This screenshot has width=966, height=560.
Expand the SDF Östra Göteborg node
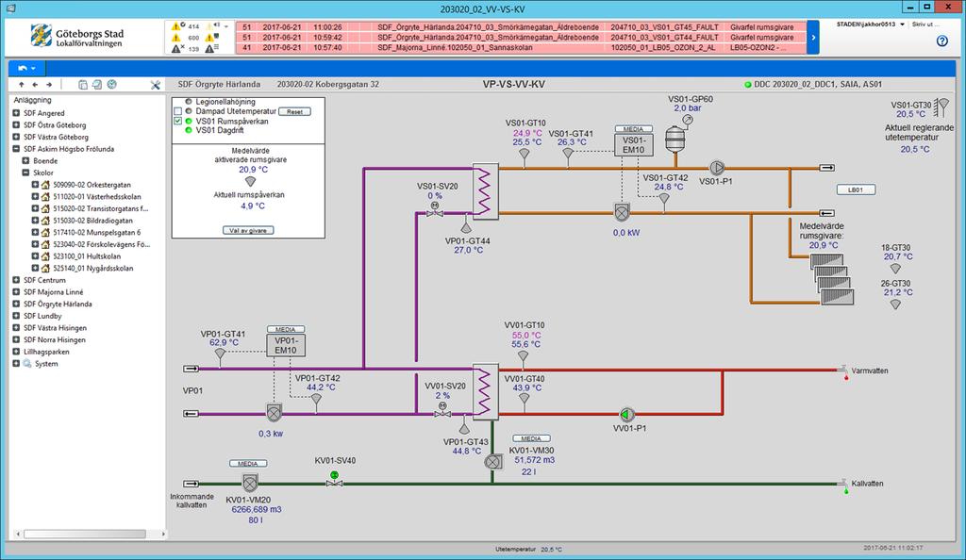coord(16,125)
